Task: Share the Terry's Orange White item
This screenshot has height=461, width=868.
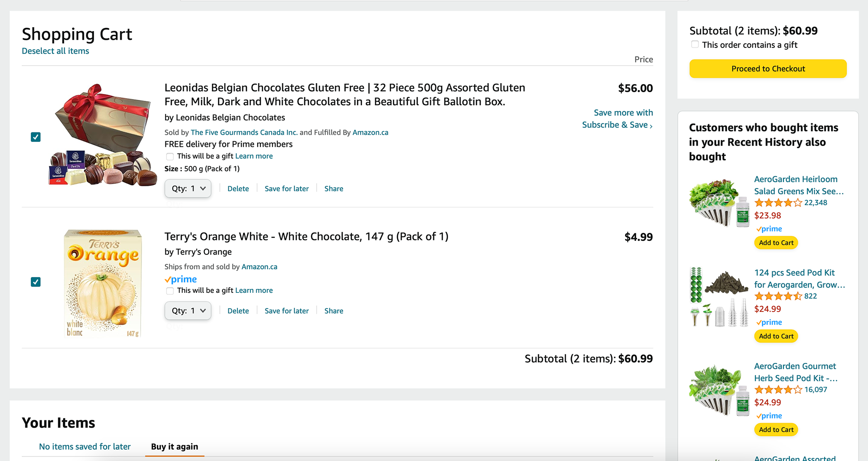Action: click(334, 310)
